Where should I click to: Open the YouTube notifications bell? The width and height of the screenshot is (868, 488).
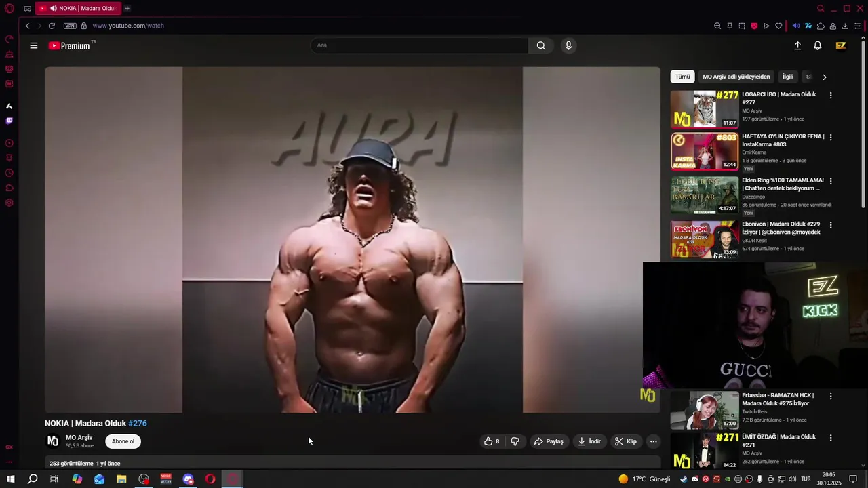818,45
